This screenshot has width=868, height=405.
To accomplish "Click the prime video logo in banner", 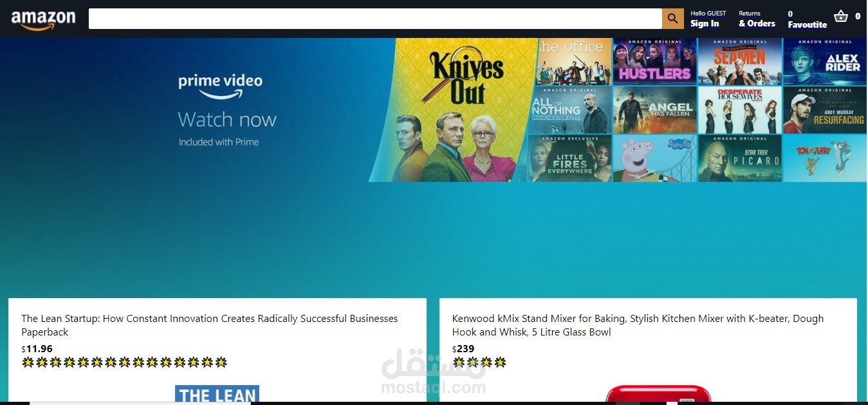I will [x=220, y=86].
